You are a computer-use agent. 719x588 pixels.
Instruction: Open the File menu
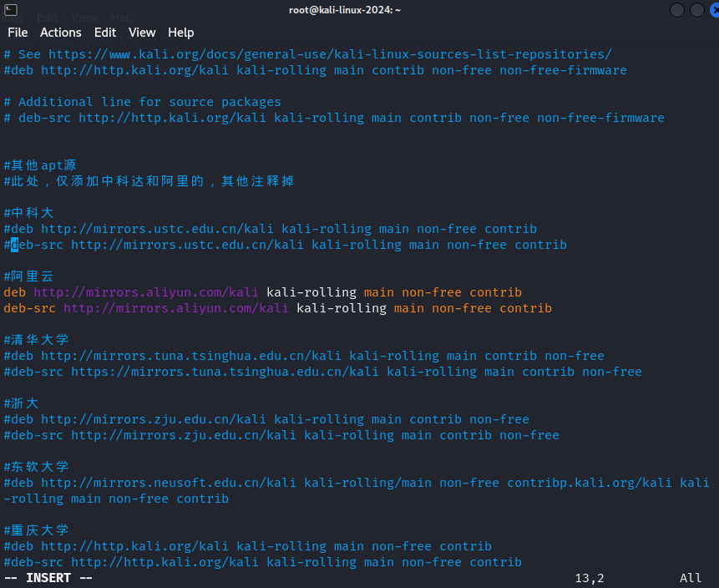(x=18, y=33)
